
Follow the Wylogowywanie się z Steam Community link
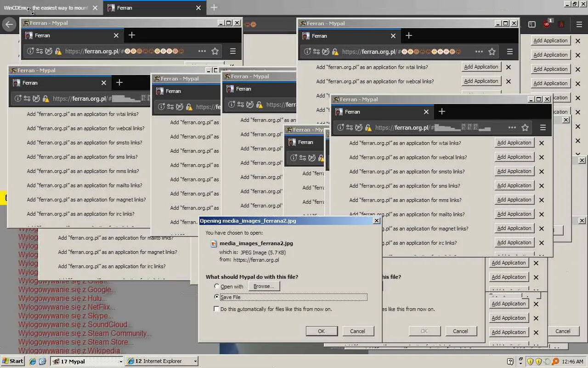click(85, 333)
